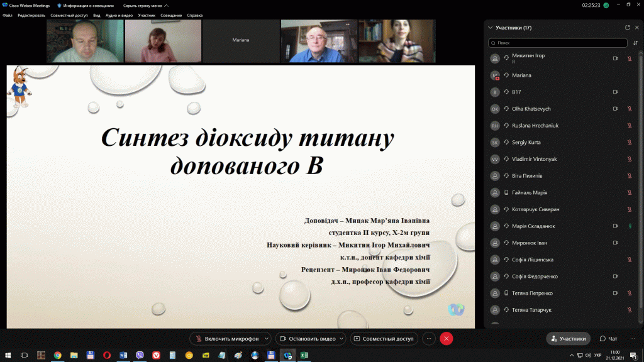
Task: Expand microphone options arrow beside Включить микрофон
Action: pos(267,339)
